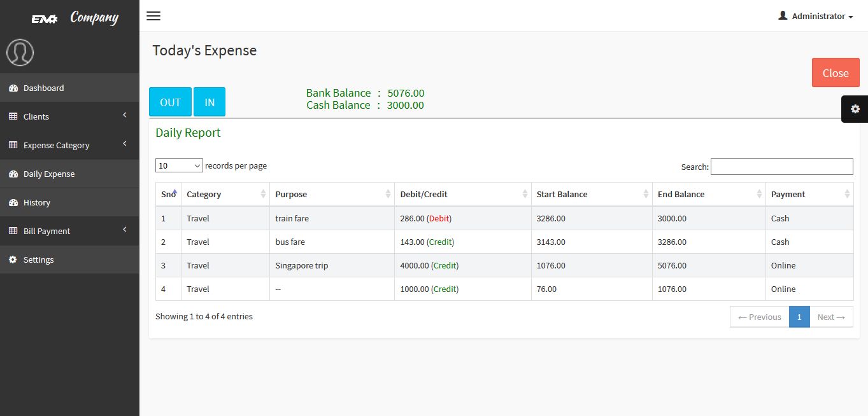Sort table by Sno column

pos(169,194)
